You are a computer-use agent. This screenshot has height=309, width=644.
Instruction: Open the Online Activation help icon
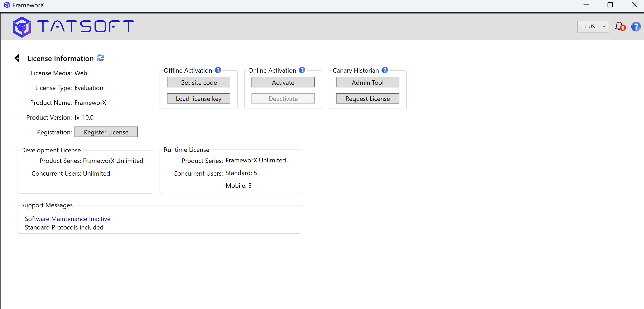[302, 70]
